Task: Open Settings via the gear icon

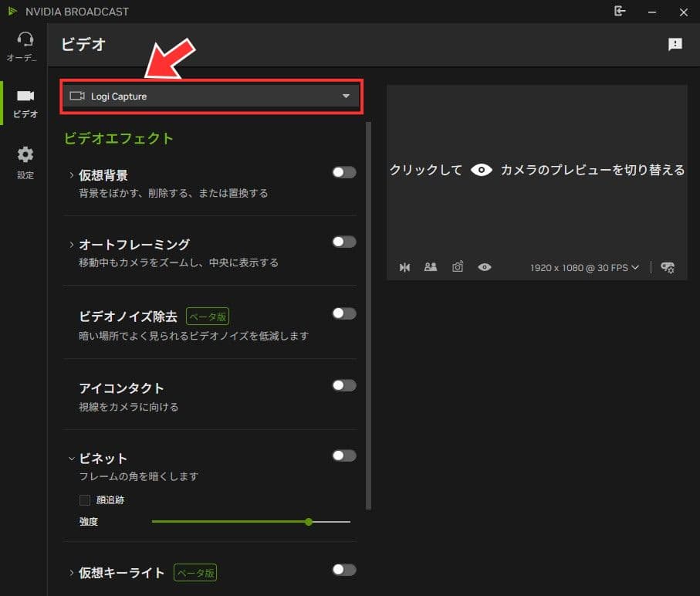Action: 25,154
